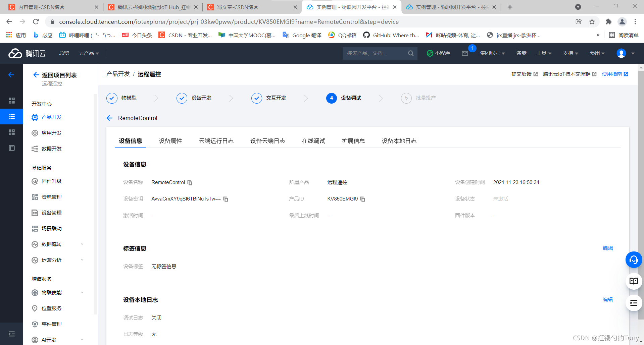Click the Tencent Cloud logo
The image size is (644, 345).
[27, 53]
